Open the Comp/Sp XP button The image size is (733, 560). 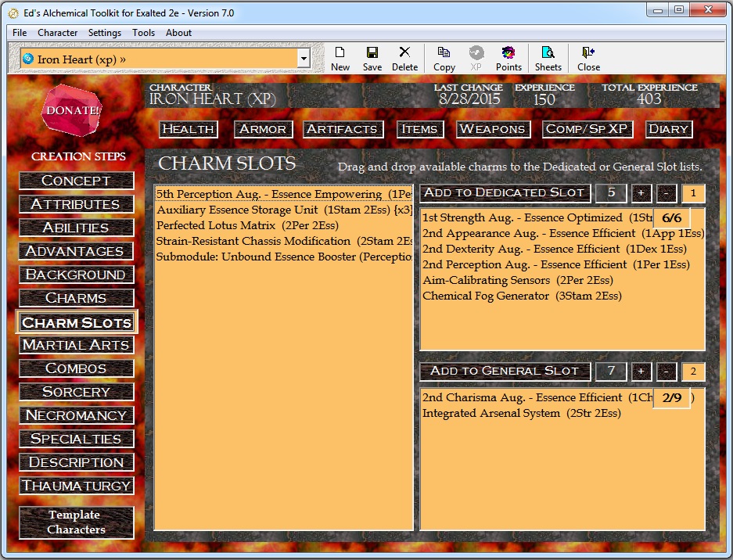coord(587,129)
